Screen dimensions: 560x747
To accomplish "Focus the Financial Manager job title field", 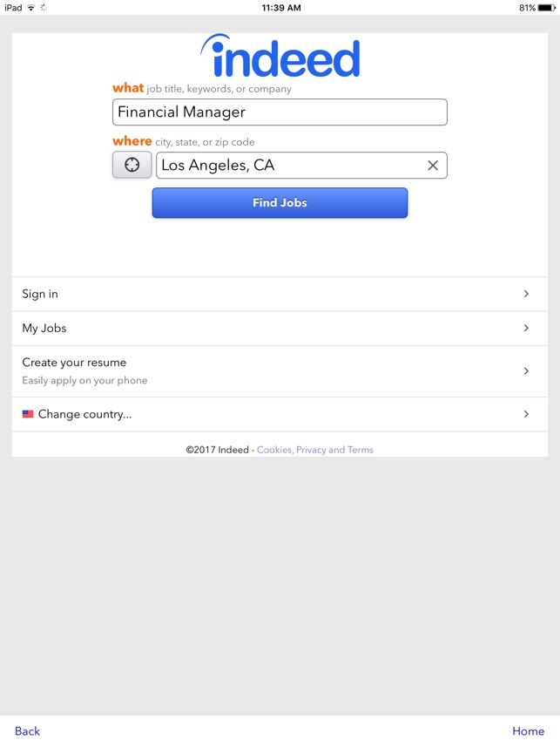I will coord(280,112).
